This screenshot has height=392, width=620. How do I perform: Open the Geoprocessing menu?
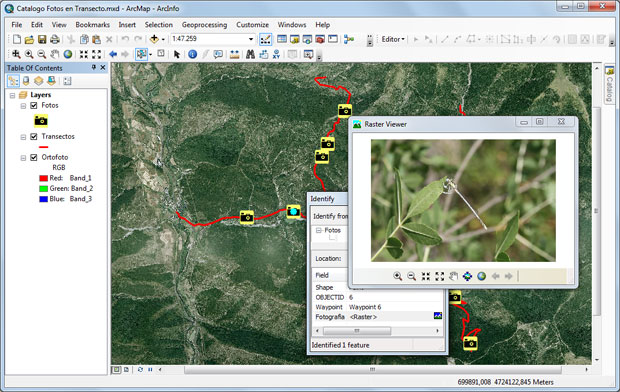coord(204,25)
